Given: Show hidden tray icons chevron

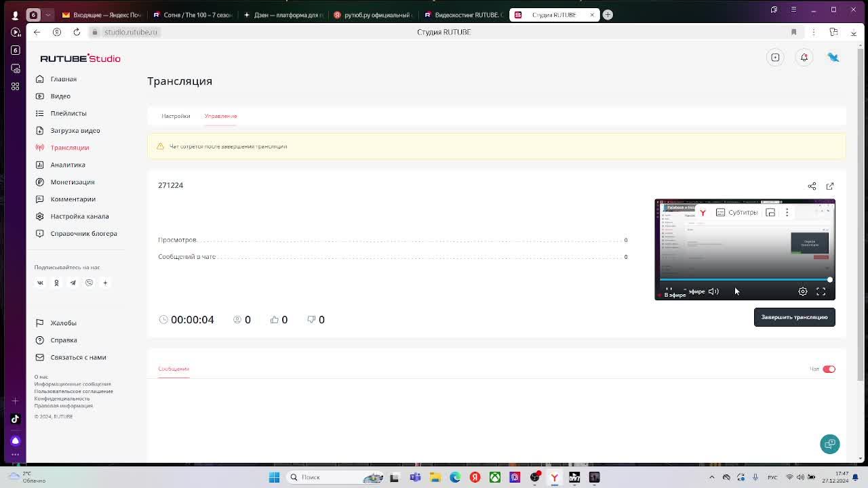Looking at the screenshot, I should point(711,477).
